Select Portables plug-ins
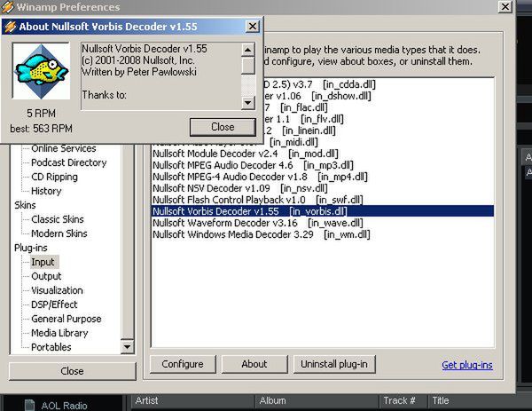The image size is (532, 411). (x=51, y=347)
